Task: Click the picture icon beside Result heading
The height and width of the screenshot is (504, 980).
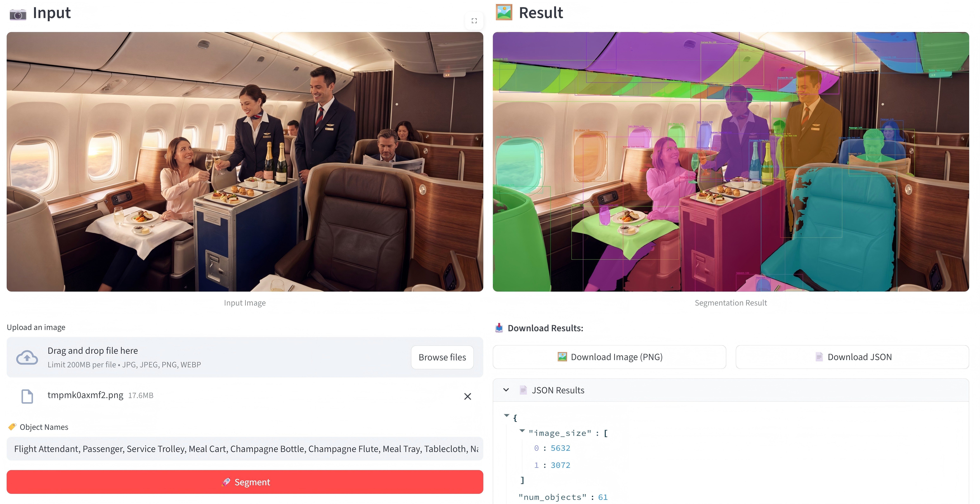Action: [x=504, y=13]
